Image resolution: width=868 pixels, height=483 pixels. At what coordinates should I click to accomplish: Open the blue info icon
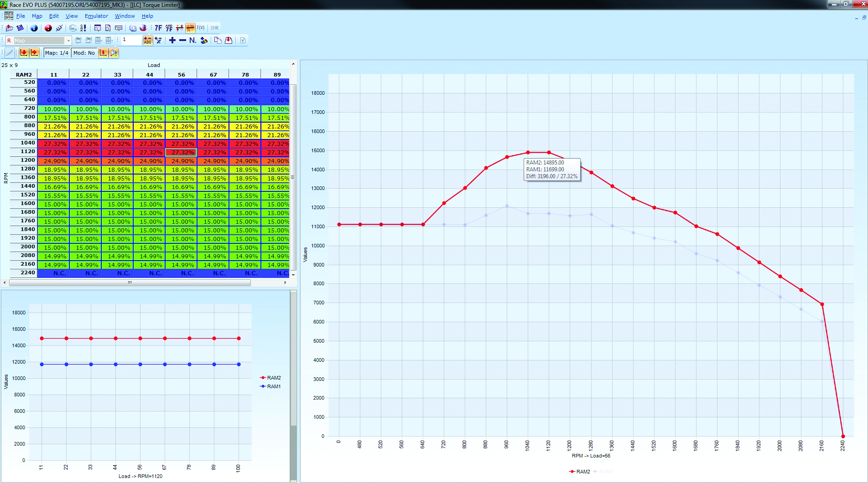34,28
